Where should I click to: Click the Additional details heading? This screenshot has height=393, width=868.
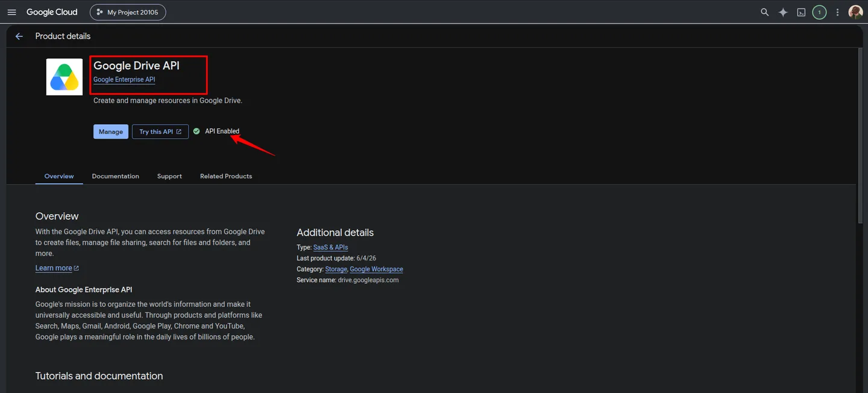point(335,233)
